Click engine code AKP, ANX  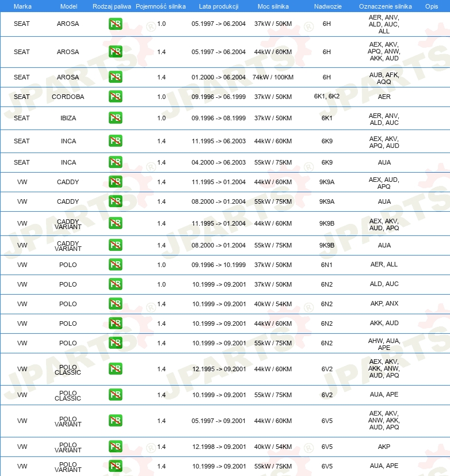click(384, 303)
